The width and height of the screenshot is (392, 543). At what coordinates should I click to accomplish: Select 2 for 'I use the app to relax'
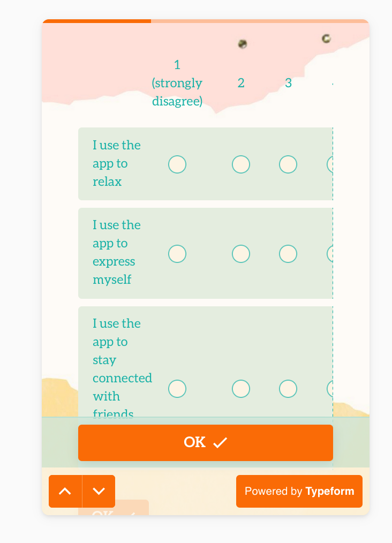click(241, 164)
